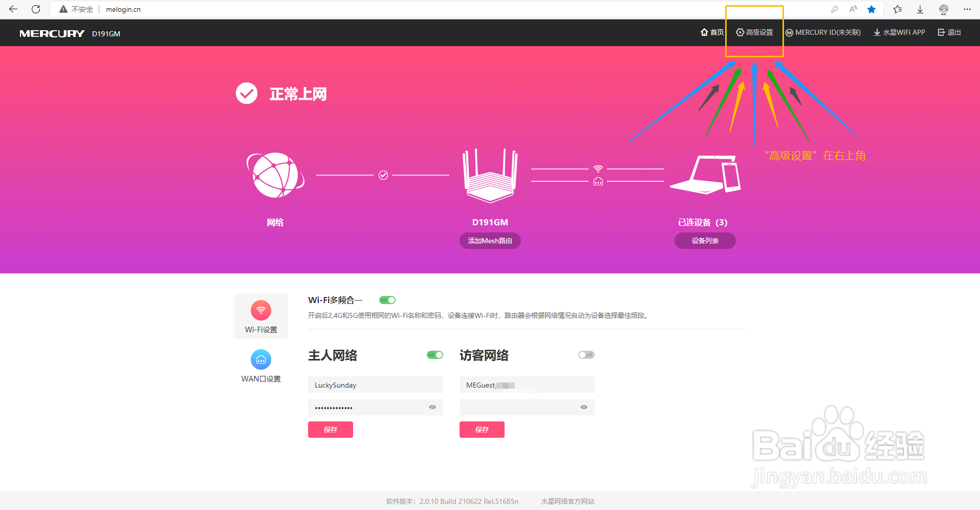Click the wireless connection signal icon
The width and height of the screenshot is (980, 510).
click(598, 168)
